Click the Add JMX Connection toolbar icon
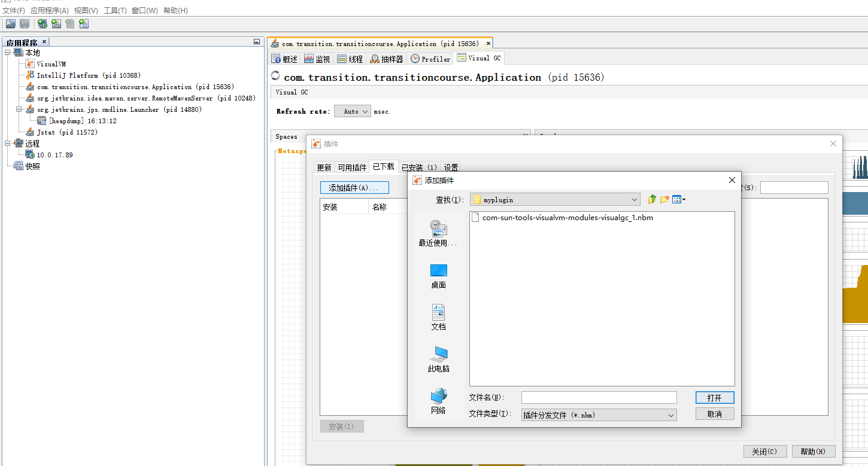Image resolution: width=868 pixels, height=466 pixels. click(56, 23)
